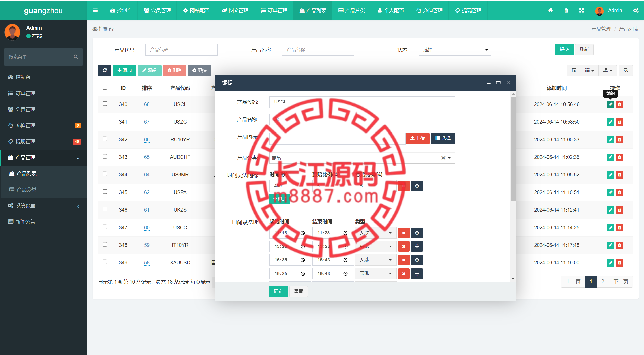Check the checkbox for row 349
Screen dimensions: 644x355
point(105,262)
